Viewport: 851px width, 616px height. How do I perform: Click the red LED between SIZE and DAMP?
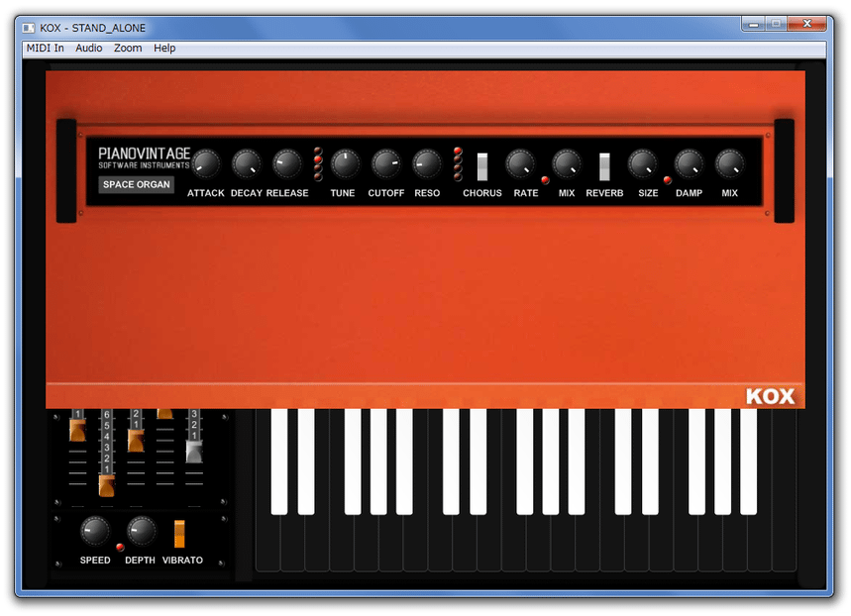pyautogui.click(x=667, y=180)
